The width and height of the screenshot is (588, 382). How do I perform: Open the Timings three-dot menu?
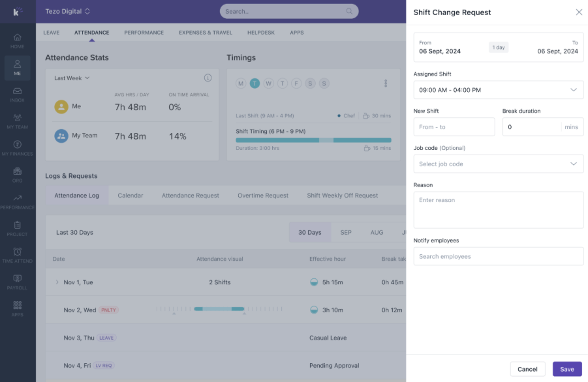click(386, 83)
